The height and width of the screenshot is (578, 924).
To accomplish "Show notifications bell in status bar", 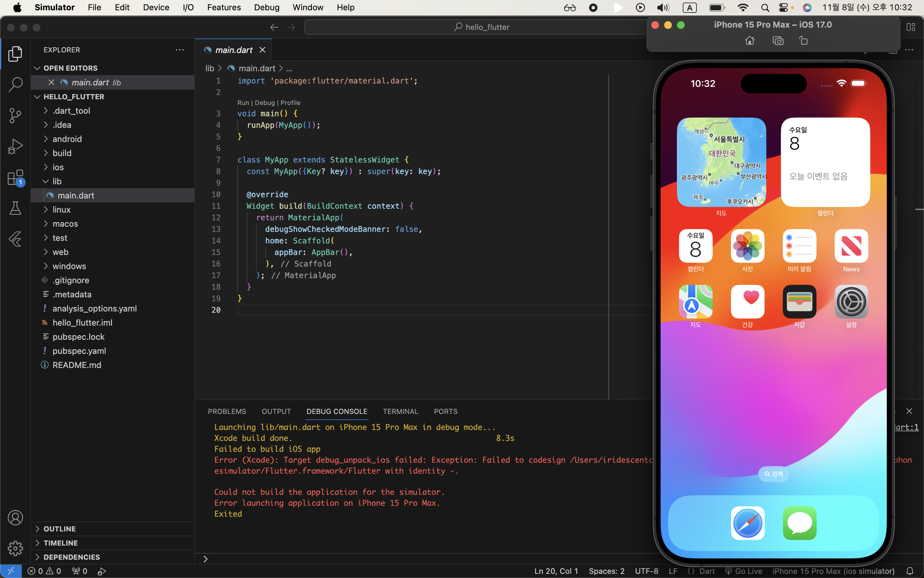I will pos(910,571).
